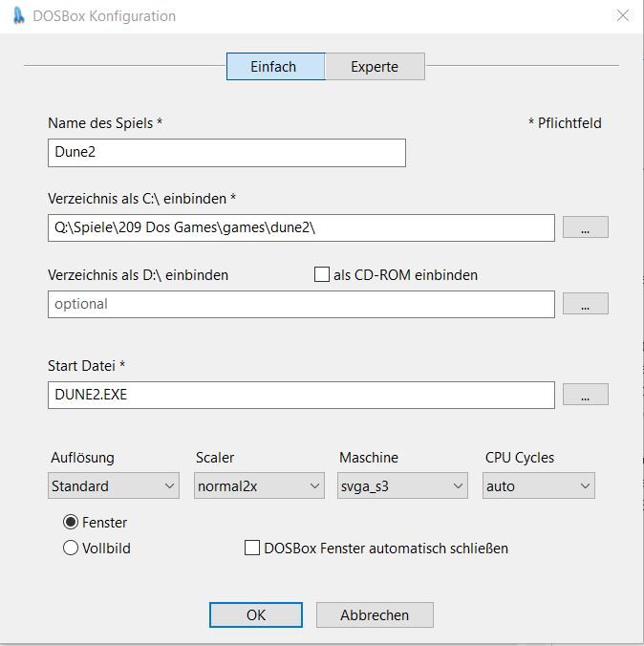The height and width of the screenshot is (646, 644).
Task: Toggle DOSBox Fenster automatisch schließen checkbox
Action: click(x=252, y=549)
